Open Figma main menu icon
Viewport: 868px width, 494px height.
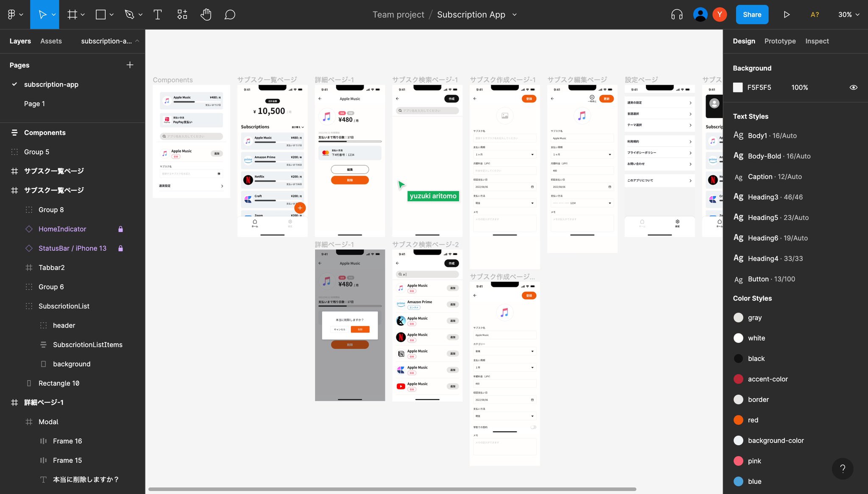(x=12, y=15)
